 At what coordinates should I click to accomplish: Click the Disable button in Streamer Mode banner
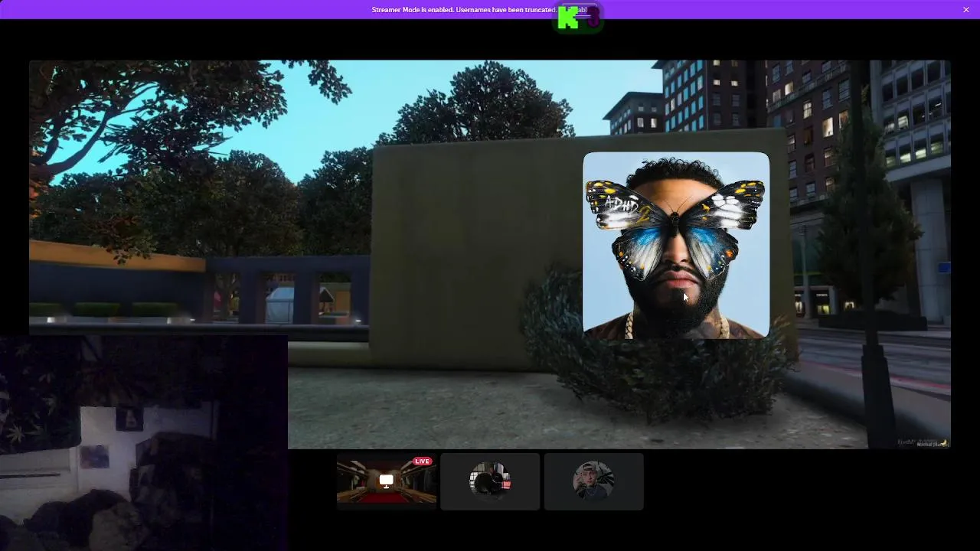coord(579,9)
